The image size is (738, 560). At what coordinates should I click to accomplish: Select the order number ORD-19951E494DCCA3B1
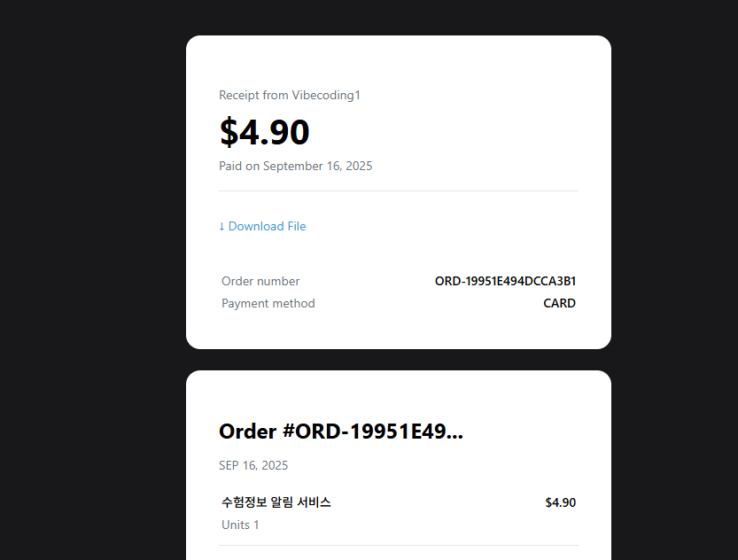coord(504,281)
